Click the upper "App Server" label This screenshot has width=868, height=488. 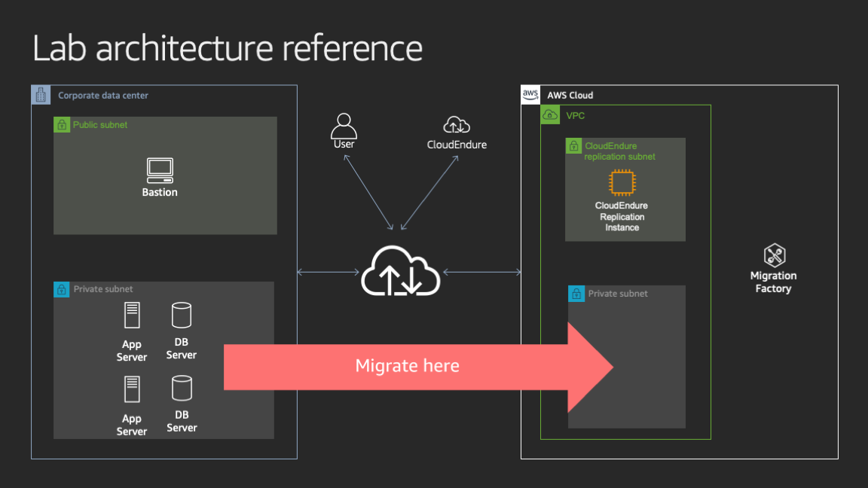(x=132, y=351)
